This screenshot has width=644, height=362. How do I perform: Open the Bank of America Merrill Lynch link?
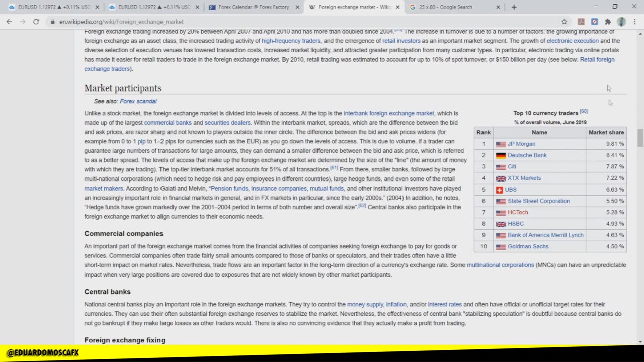coord(545,235)
